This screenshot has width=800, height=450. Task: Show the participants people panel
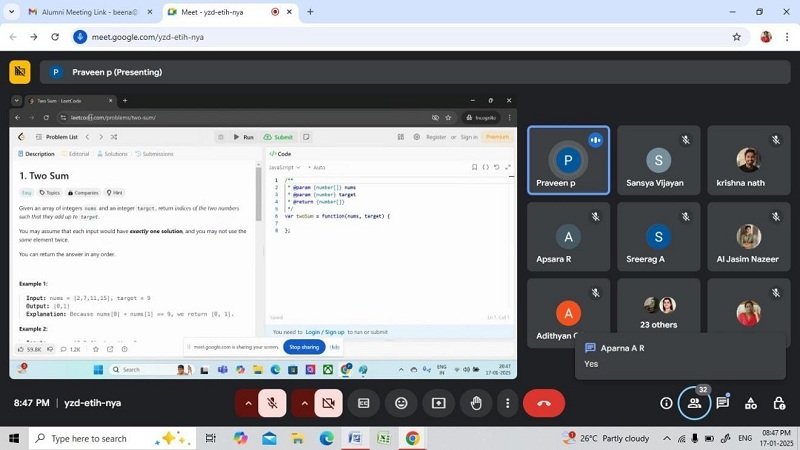pos(694,403)
